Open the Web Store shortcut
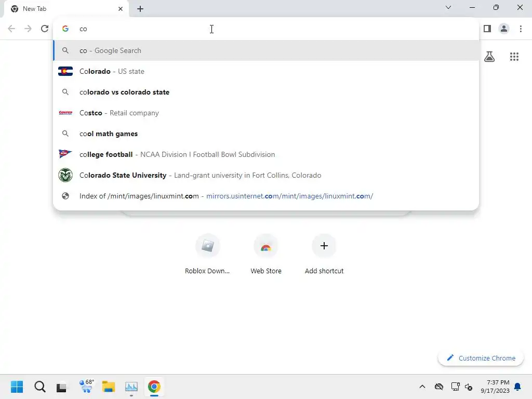 tap(265, 254)
